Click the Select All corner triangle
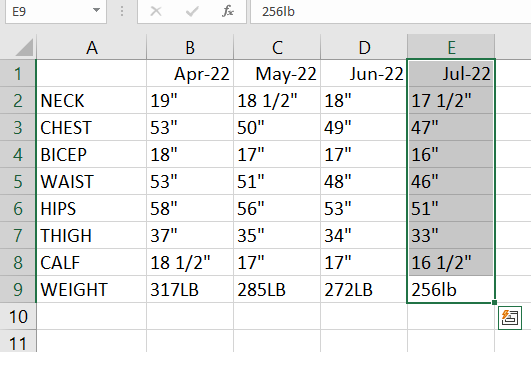The width and height of the screenshot is (531, 378). click(24, 47)
